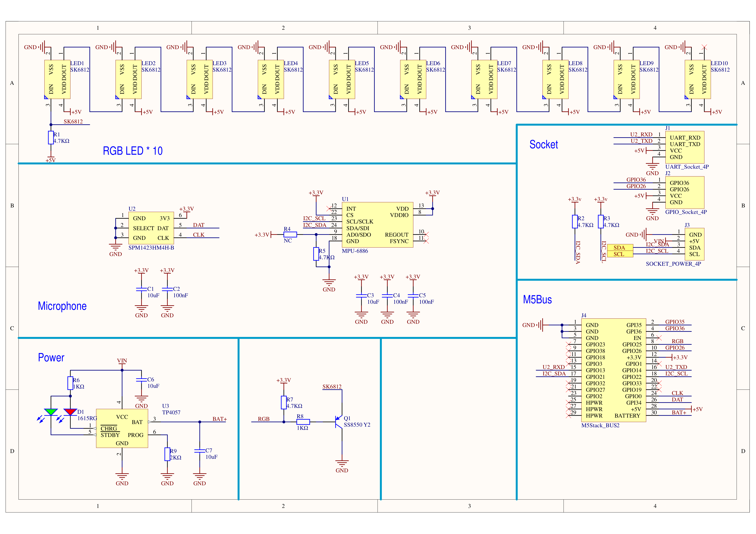The height and width of the screenshot is (534, 756).
Task: Click the SK6812 net label above Q1
Action: [x=332, y=387]
